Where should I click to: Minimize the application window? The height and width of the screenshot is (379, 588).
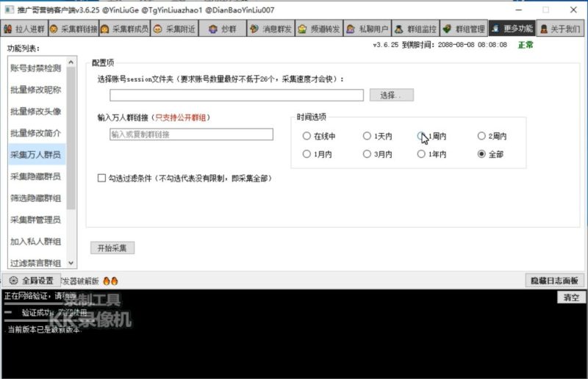click(x=519, y=10)
